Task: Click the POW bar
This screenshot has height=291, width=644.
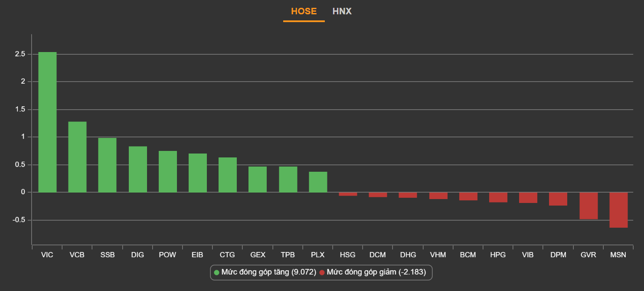Action: tap(167, 172)
